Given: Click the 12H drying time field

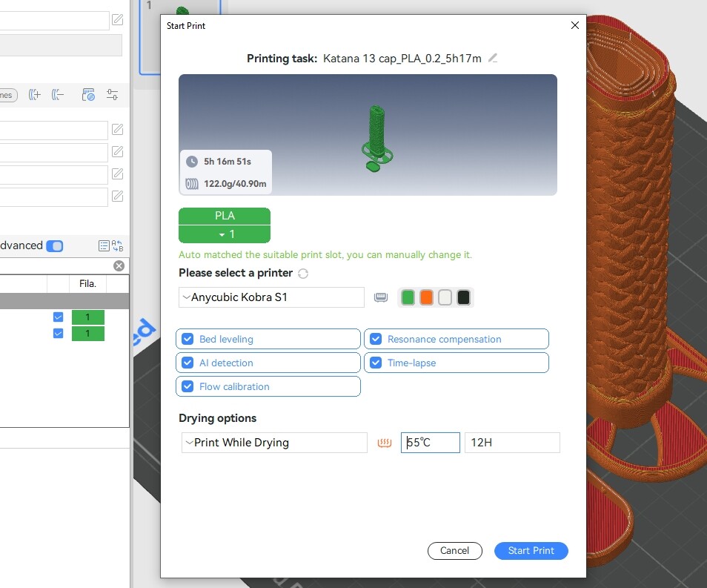Looking at the screenshot, I should click(512, 443).
